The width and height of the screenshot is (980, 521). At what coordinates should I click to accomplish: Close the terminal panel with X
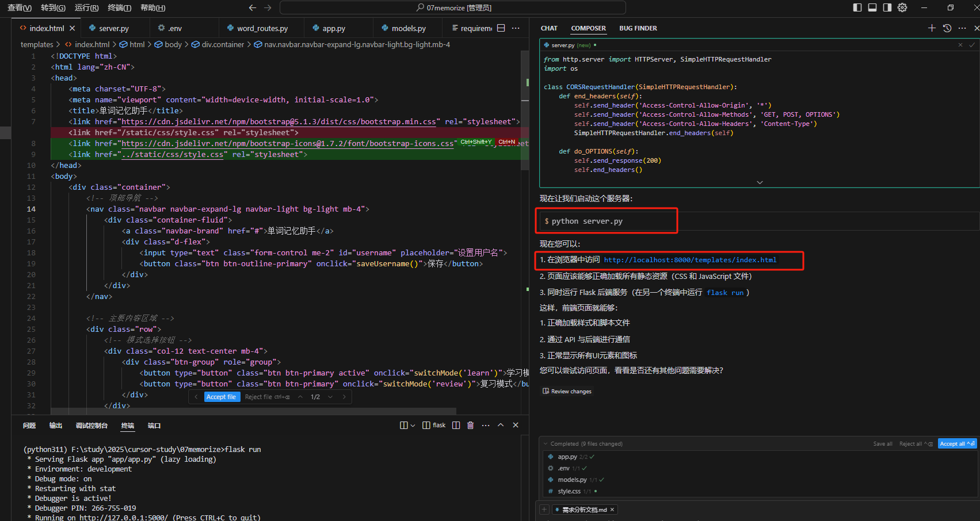click(516, 426)
